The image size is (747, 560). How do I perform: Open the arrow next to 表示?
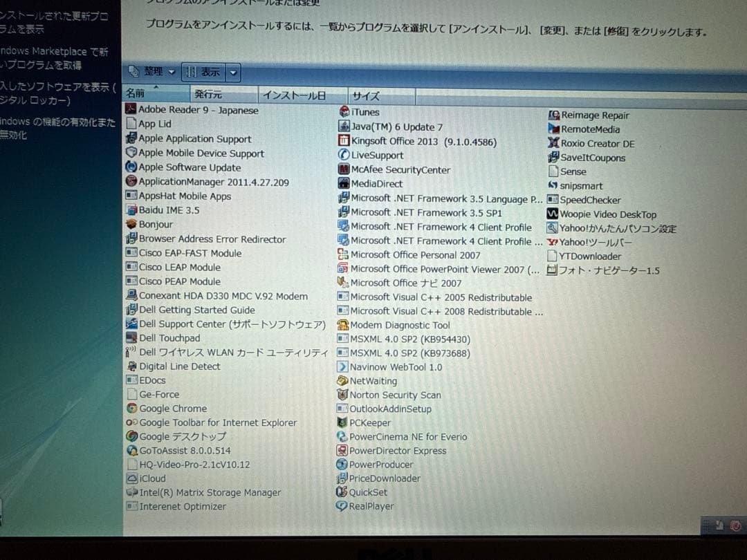233,73
